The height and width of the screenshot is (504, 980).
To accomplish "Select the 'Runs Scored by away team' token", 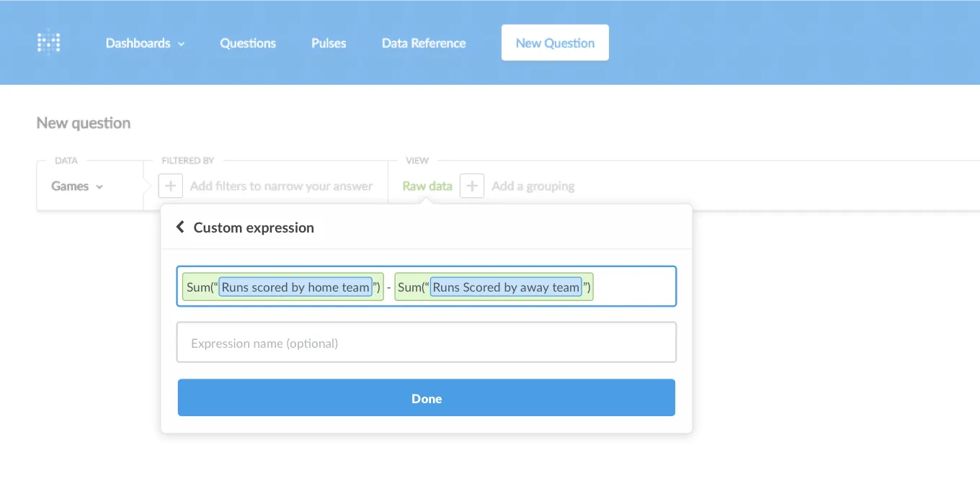I will click(x=506, y=287).
